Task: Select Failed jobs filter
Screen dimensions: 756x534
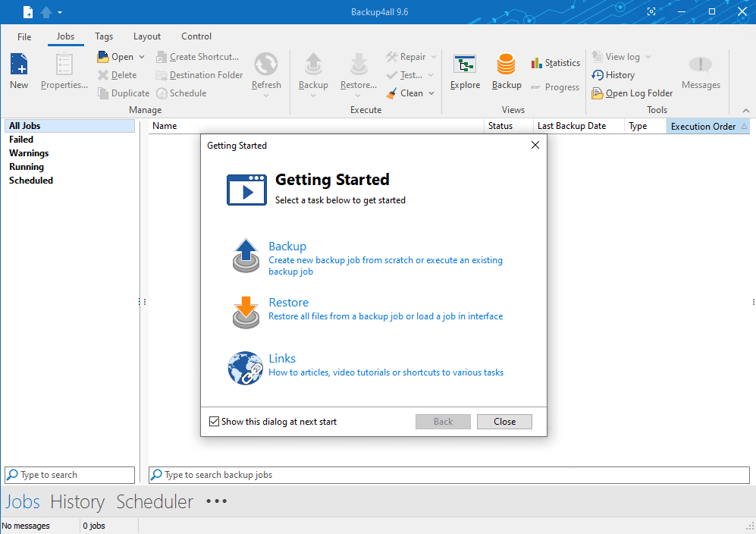Action: coord(21,140)
